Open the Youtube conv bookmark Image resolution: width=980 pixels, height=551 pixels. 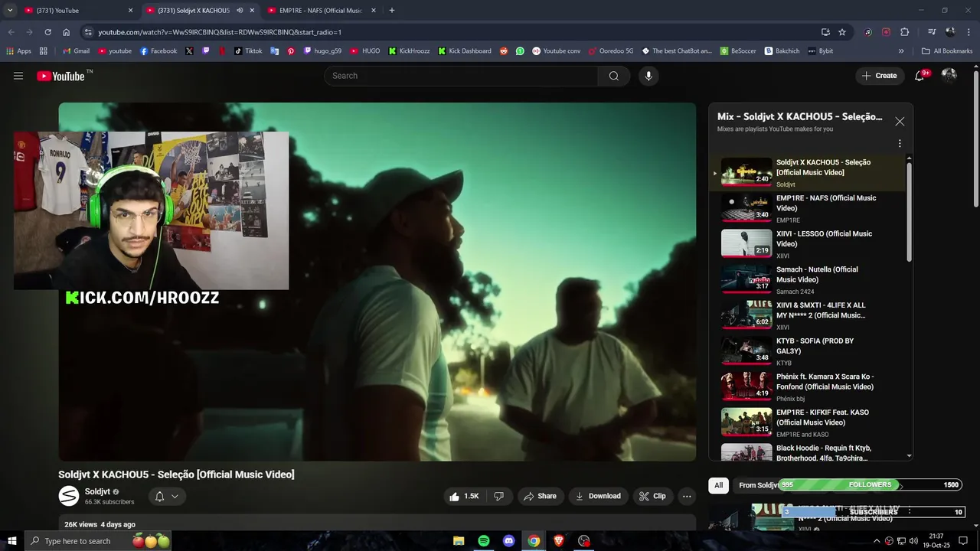[x=557, y=51]
